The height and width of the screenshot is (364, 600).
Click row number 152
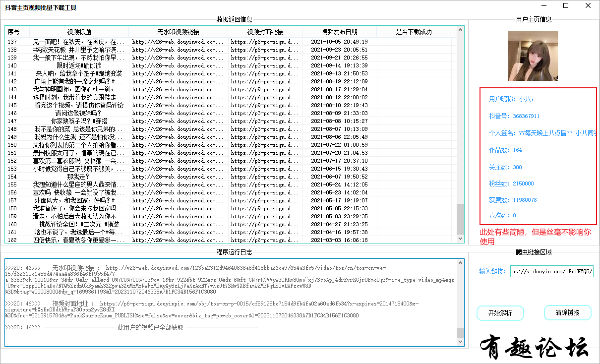pos(13,161)
